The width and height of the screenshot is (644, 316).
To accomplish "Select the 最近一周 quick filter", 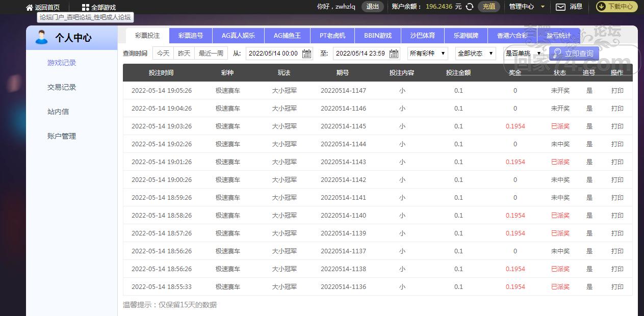I will tap(211, 54).
